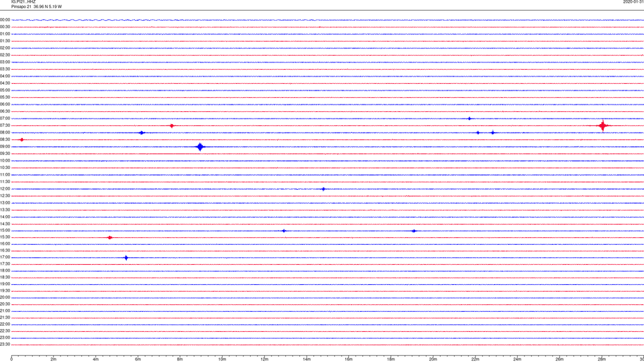Viewport: 644px width, 362px height.
Task: Select the red spike at start of 08:30 trace
Action: pos(21,140)
